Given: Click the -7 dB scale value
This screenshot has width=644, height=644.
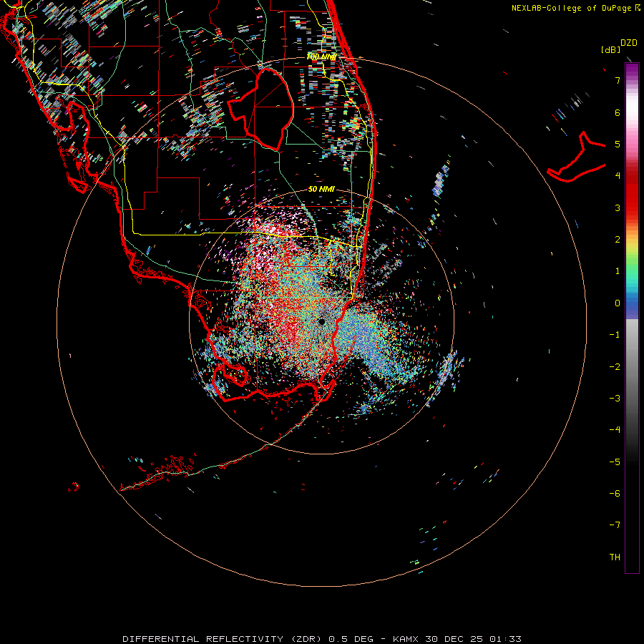Looking at the screenshot, I should coord(615,525).
